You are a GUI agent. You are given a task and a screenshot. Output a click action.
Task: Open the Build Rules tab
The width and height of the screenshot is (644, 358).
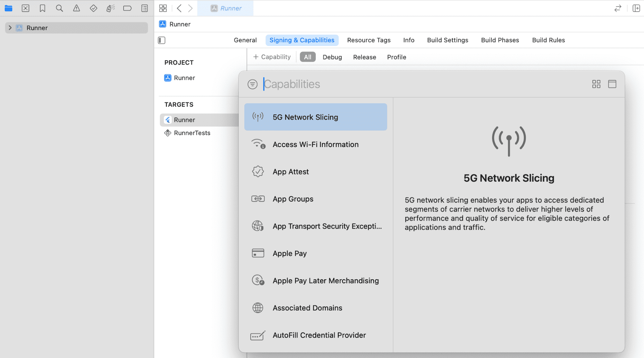click(548, 40)
